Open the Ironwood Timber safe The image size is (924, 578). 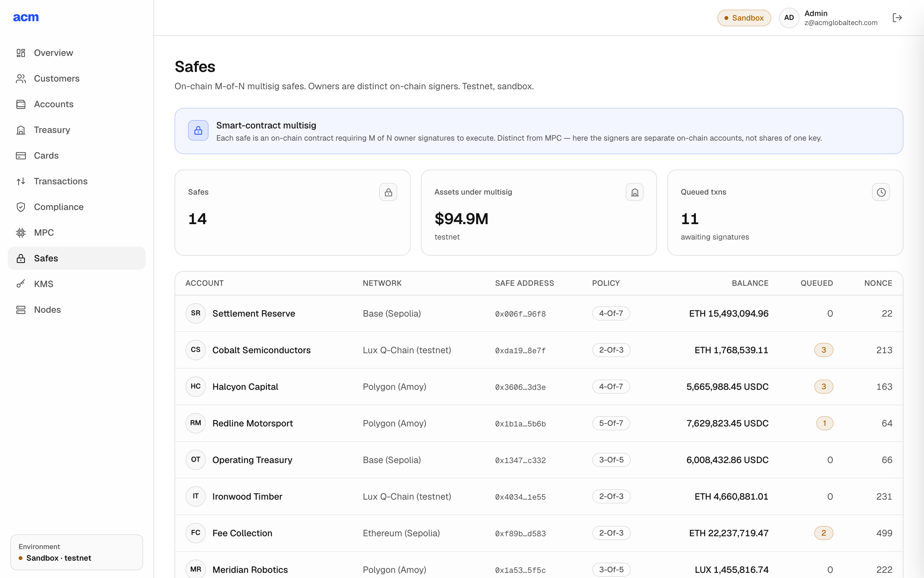(x=539, y=496)
